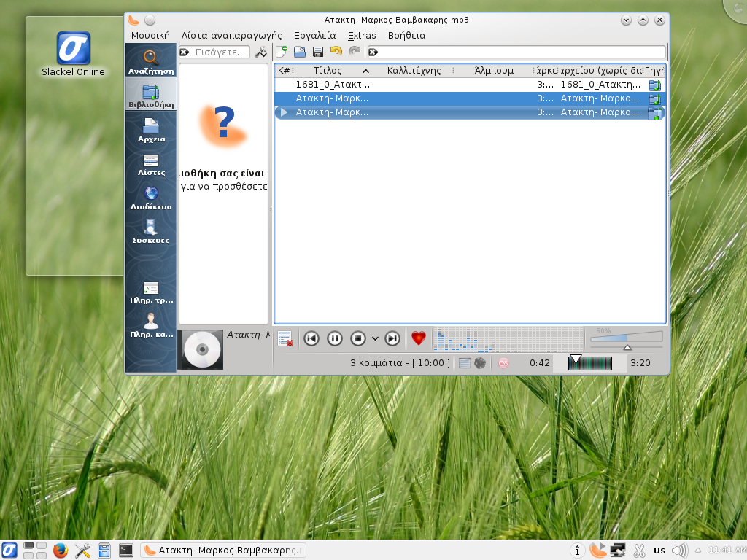The height and width of the screenshot is (560, 747).
Task: Skip to the next track
Action: tap(392, 338)
